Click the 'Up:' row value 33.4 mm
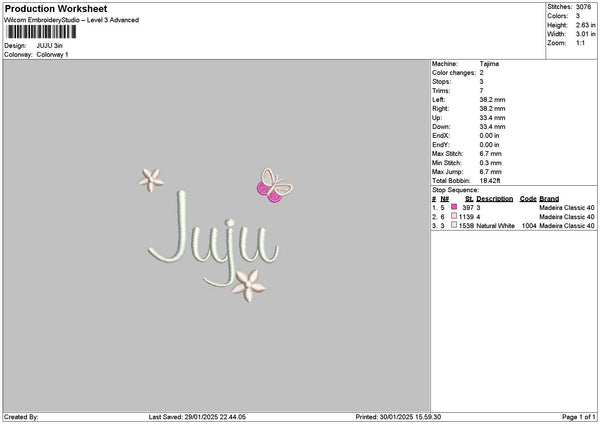Image resolution: width=600 pixels, height=424 pixels. click(492, 118)
